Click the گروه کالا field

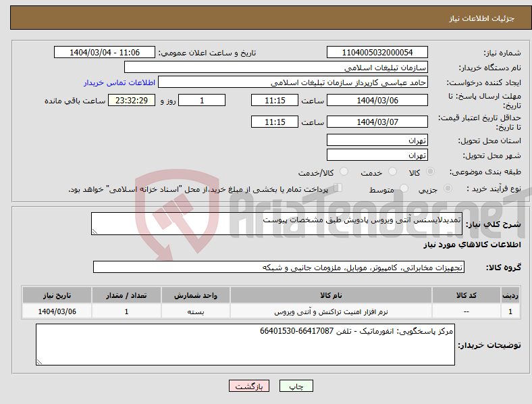point(279,267)
